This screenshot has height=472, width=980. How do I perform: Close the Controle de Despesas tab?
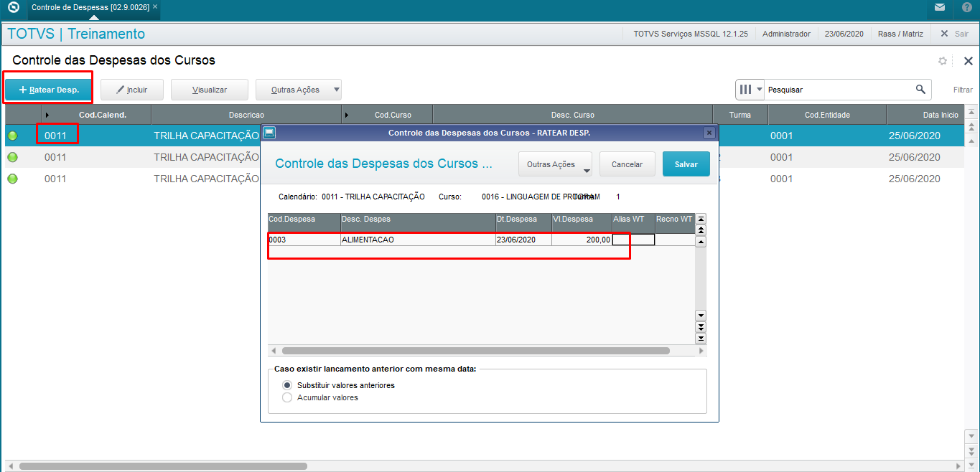(155, 7)
